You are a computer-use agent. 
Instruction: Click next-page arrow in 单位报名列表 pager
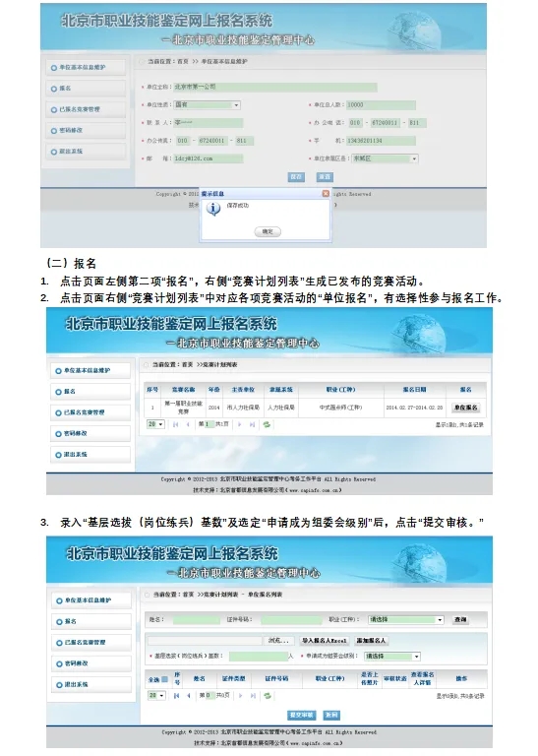click(240, 696)
